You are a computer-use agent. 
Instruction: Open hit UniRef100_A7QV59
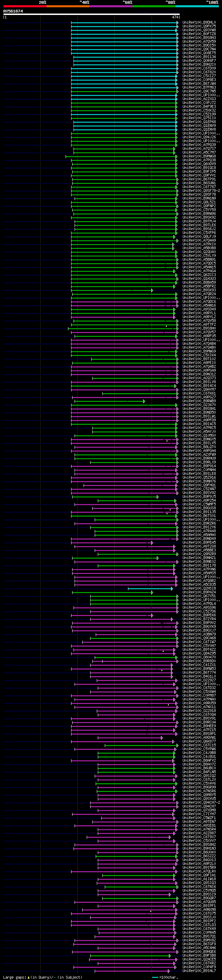[x=199, y=41]
